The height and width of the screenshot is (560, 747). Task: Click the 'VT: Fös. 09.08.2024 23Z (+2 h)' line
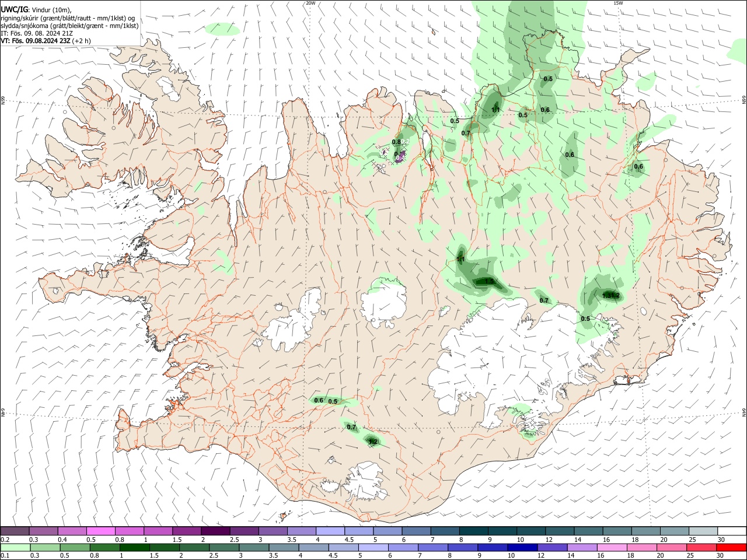pyautogui.click(x=46, y=41)
